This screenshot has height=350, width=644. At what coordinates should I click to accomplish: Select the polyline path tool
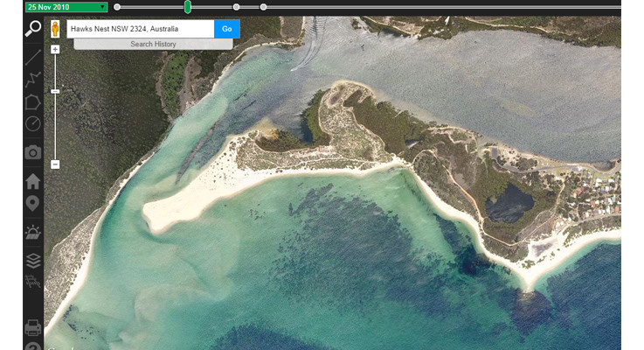32,79
